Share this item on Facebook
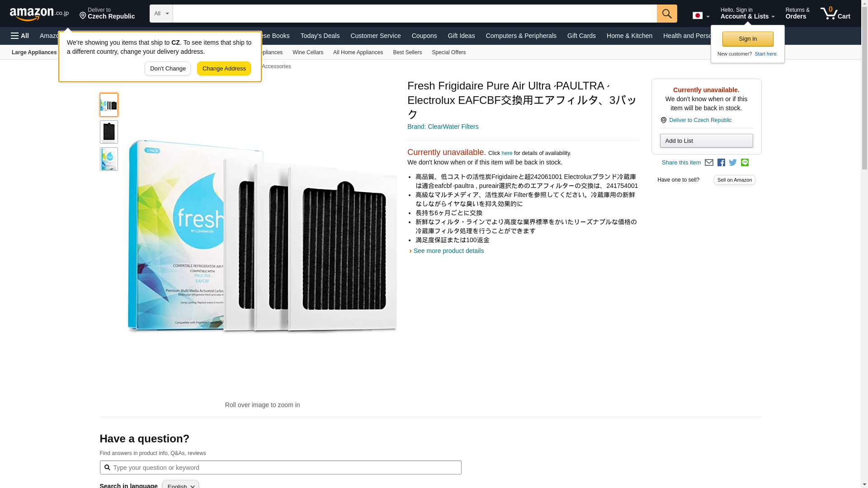The width and height of the screenshot is (868, 488). pyautogui.click(x=721, y=163)
